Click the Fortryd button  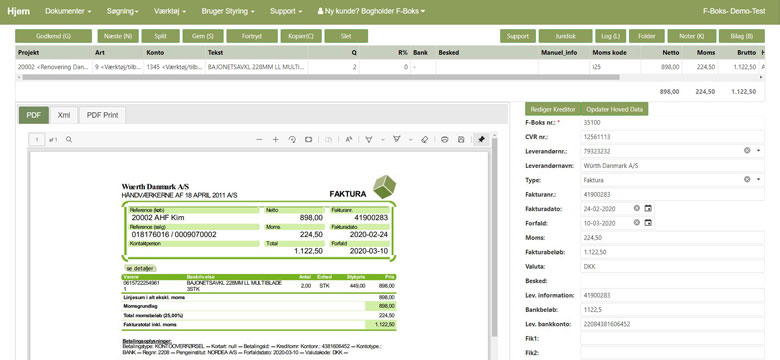(252, 36)
